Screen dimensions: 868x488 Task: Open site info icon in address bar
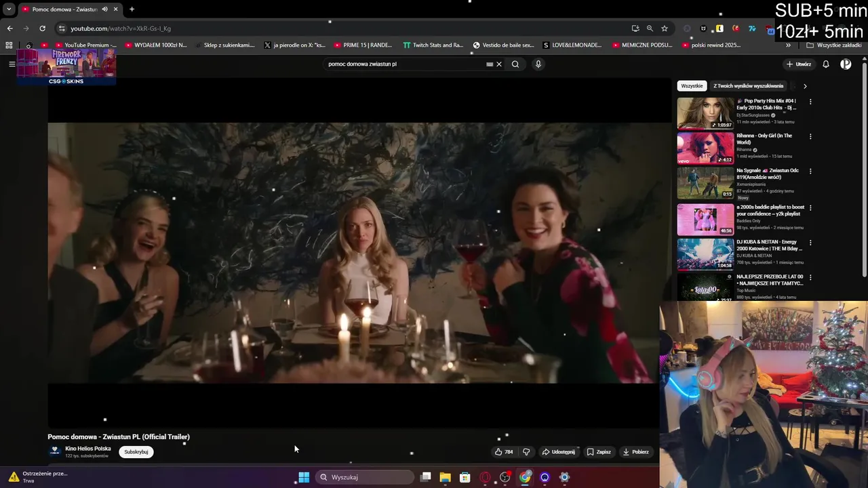click(x=62, y=28)
